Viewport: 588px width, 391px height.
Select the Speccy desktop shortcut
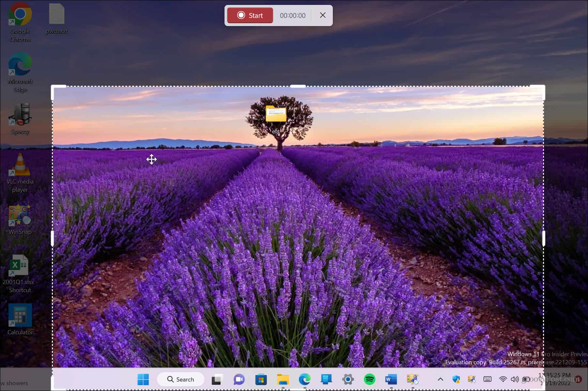(x=20, y=115)
